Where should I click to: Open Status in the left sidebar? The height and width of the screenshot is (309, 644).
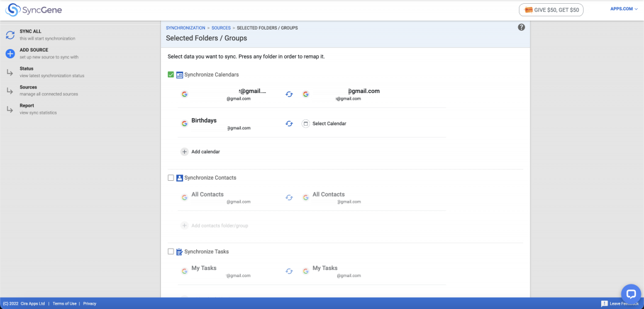(x=26, y=68)
